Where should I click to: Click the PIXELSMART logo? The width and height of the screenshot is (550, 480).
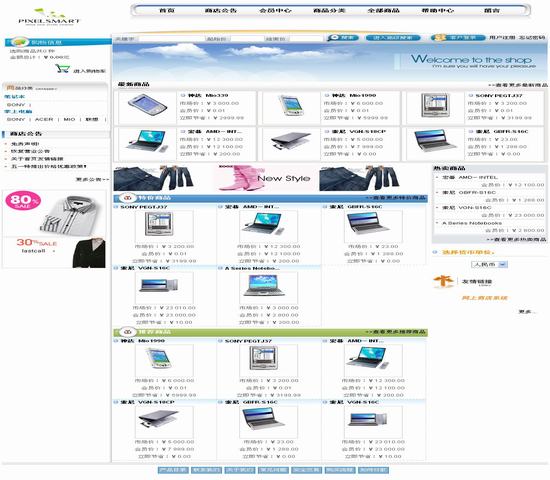click(49, 17)
